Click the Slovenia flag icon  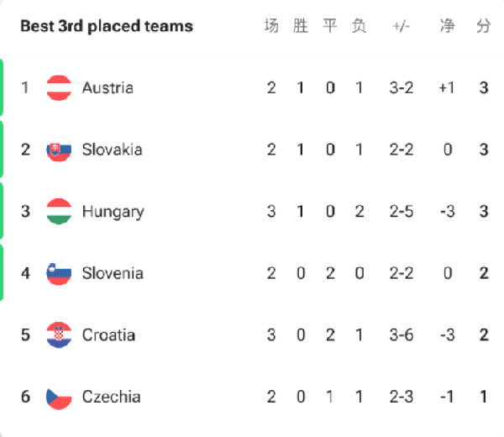pos(59,273)
